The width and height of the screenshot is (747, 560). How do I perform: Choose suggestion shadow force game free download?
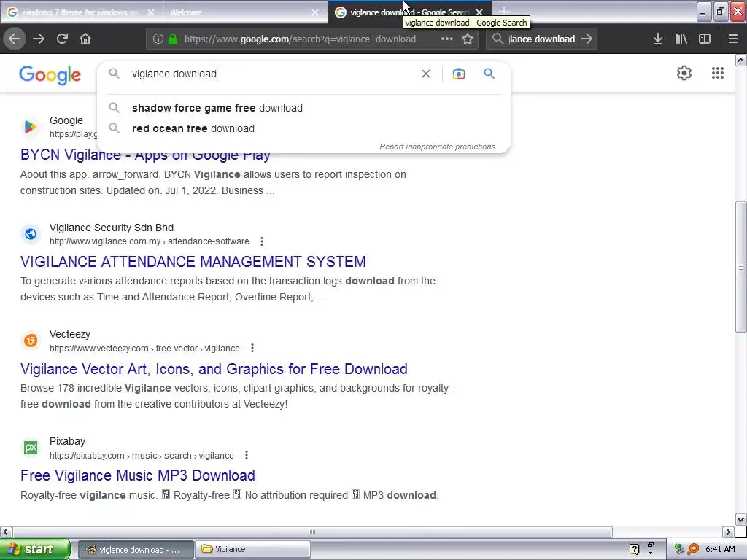tap(217, 108)
